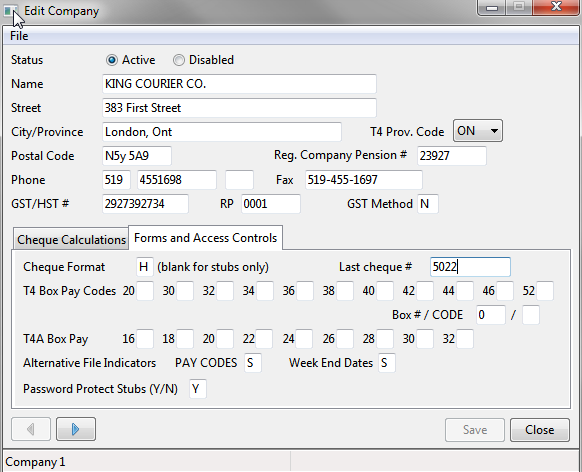The height and width of the screenshot is (472, 582).
Task: Open the T4 Prov. Code dropdown
Action: coord(478,131)
